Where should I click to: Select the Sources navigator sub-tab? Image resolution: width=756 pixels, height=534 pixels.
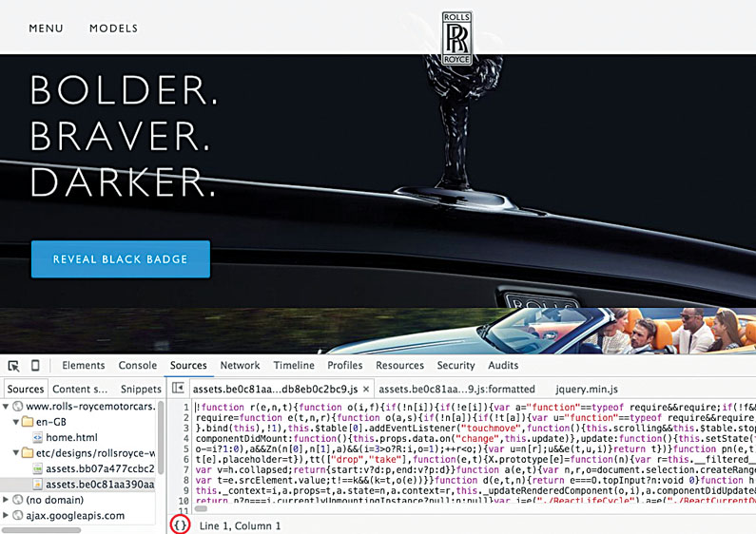pyautogui.click(x=26, y=389)
